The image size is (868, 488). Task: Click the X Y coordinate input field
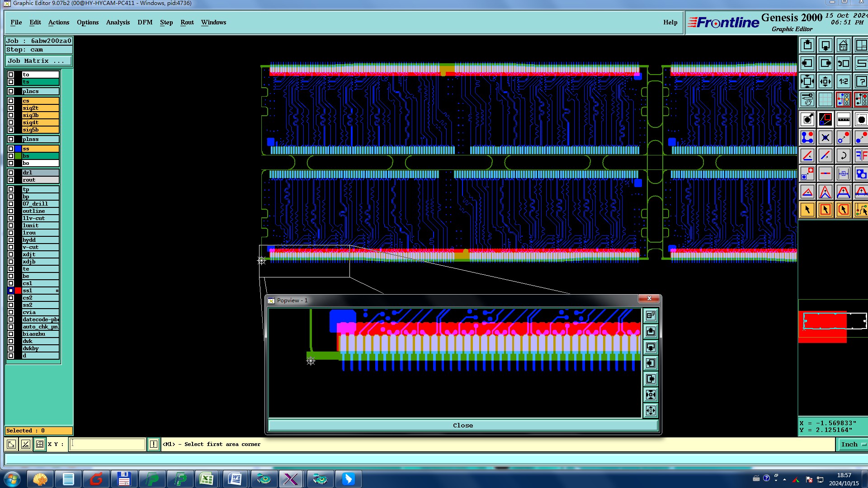(x=107, y=445)
